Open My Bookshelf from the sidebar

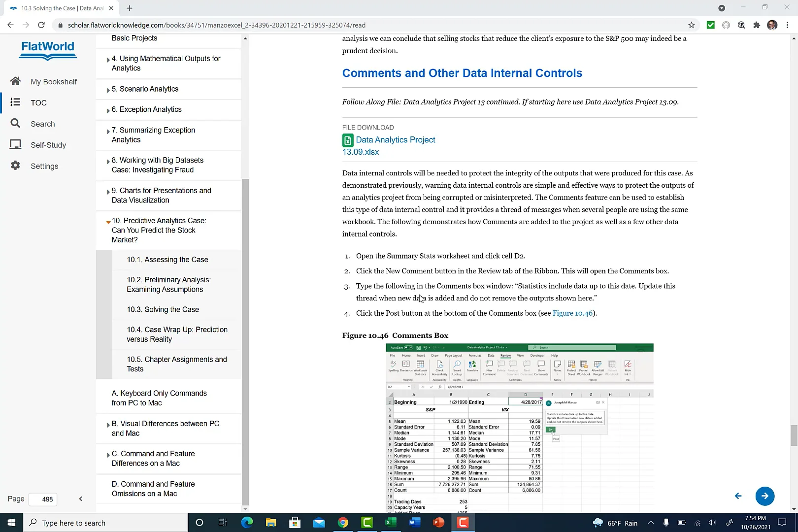point(54,81)
